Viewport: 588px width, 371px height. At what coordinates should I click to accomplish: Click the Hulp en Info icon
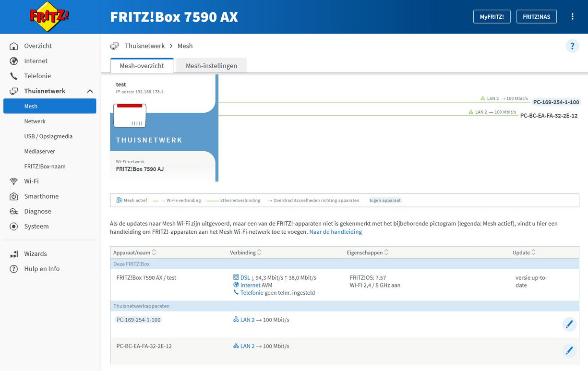point(14,269)
